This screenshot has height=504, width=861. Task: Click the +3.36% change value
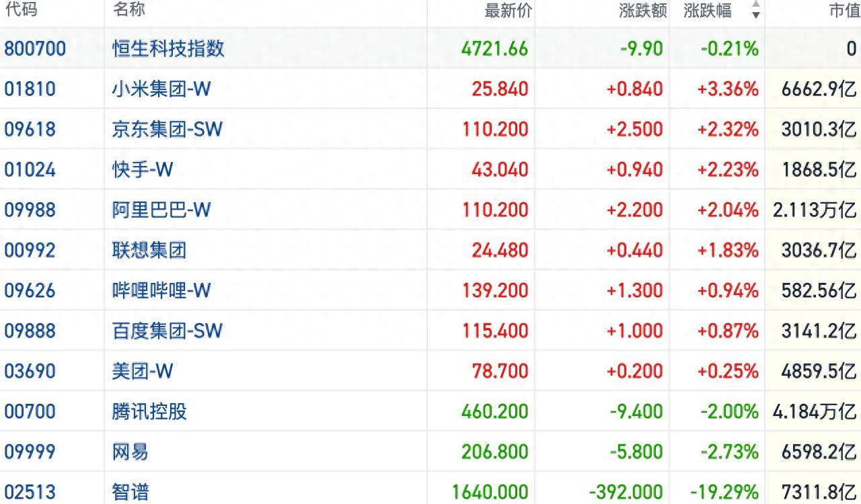coord(728,89)
